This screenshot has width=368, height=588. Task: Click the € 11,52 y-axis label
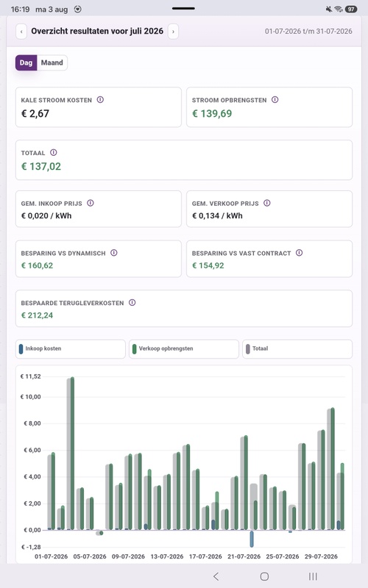tap(30, 376)
